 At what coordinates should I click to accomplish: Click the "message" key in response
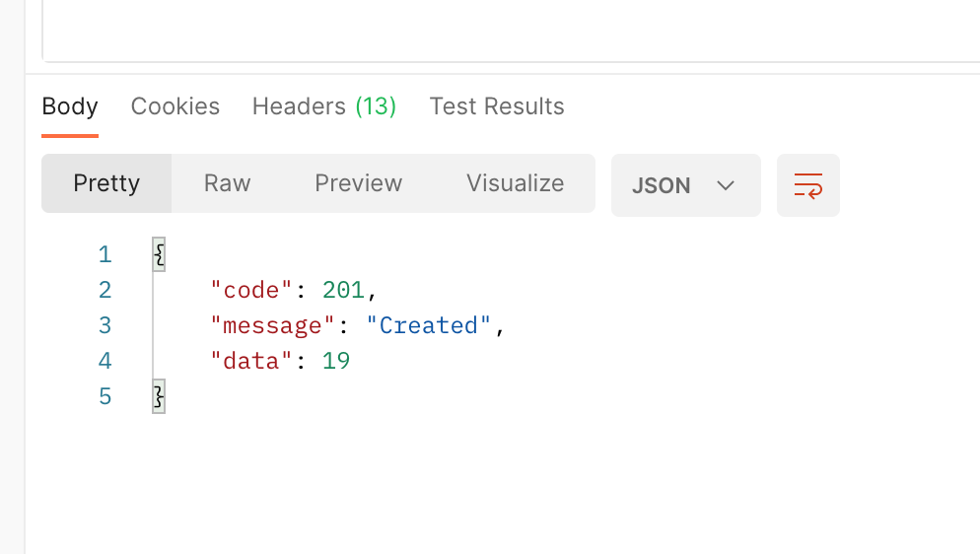(x=273, y=326)
